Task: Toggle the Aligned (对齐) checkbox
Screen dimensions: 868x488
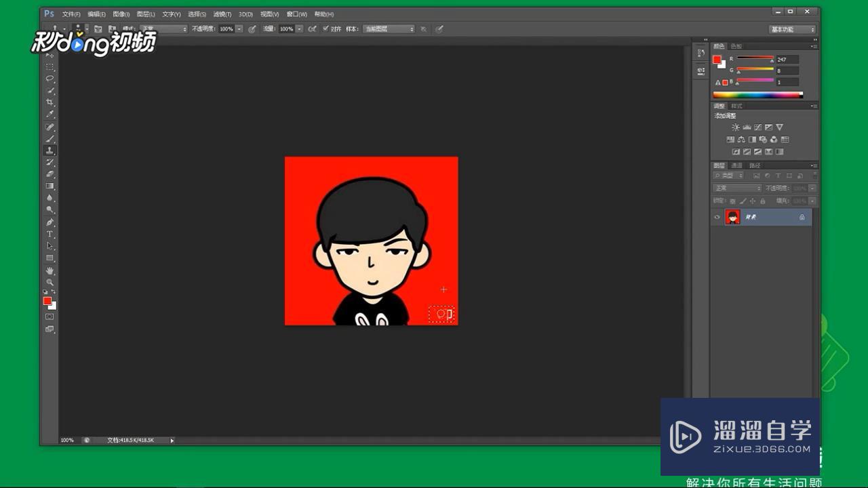Action: pos(325,29)
